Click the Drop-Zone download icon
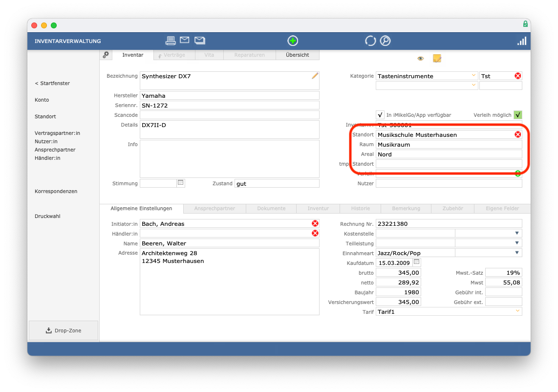558x392 pixels. [49, 330]
